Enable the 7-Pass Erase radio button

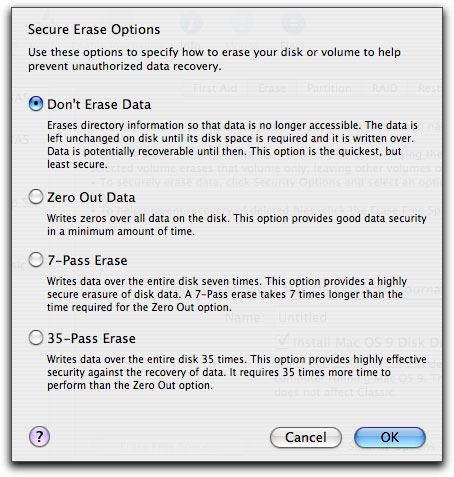point(36,260)
